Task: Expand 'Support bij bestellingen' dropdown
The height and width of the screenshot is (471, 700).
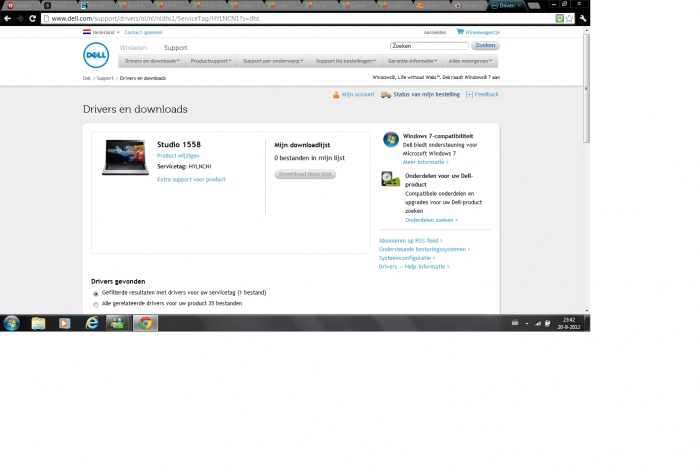Action: tap(346, 61)
